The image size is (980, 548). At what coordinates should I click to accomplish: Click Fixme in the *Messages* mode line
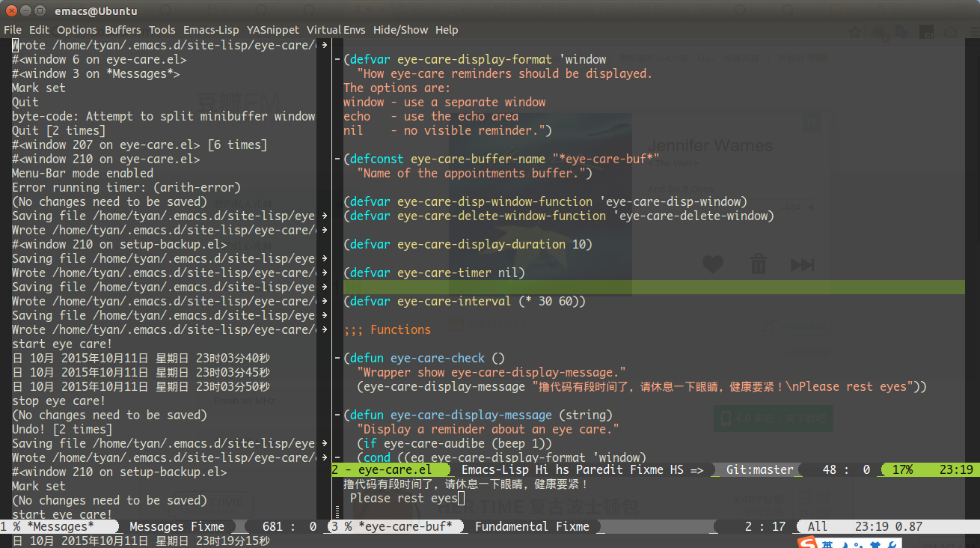[x=207, y=526]
